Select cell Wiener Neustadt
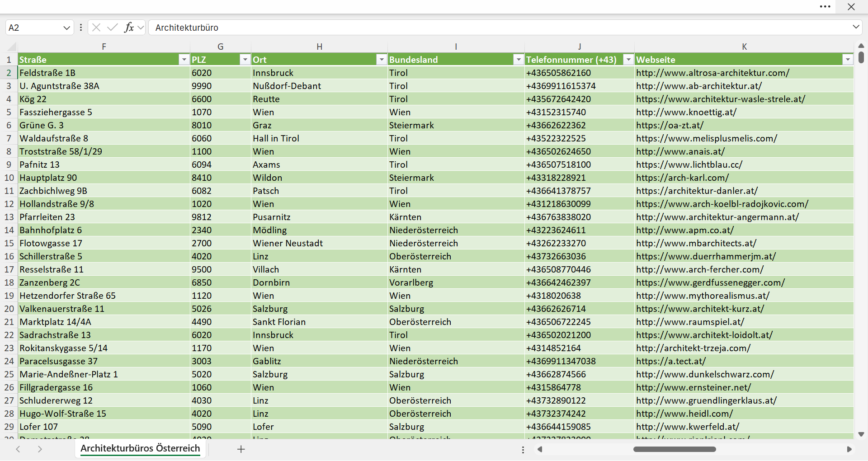The height and width of the screenshot is (461, 868). coord(319,243)
